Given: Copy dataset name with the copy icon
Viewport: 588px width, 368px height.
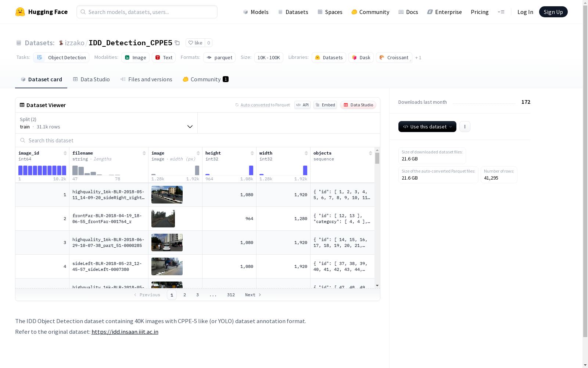Looking at the screenshot, I should 177,43.
